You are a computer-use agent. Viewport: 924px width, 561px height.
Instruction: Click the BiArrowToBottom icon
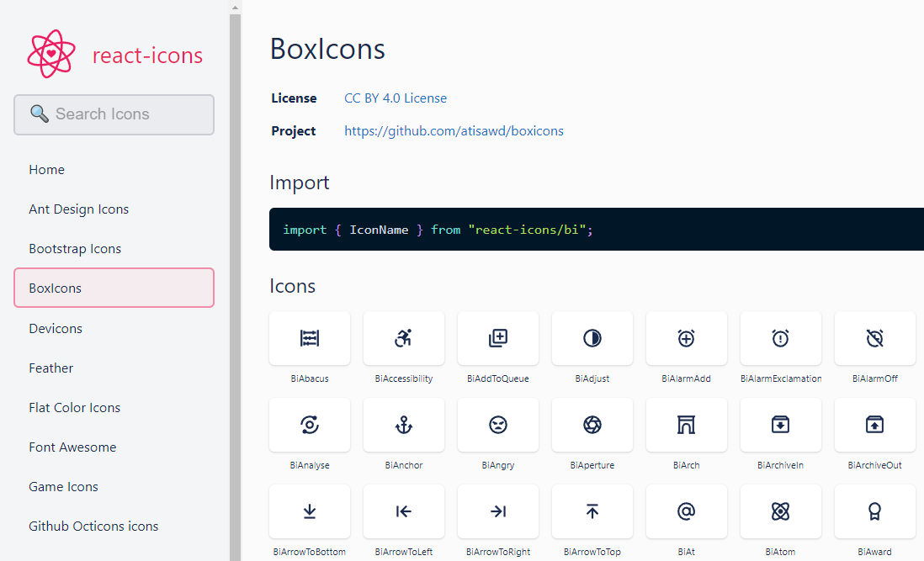[x=309, y=511]
